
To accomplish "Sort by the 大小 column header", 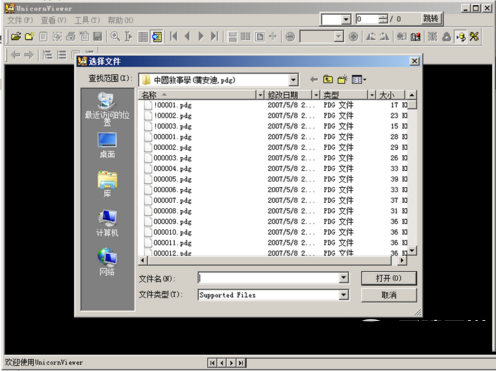I will 390,95.
